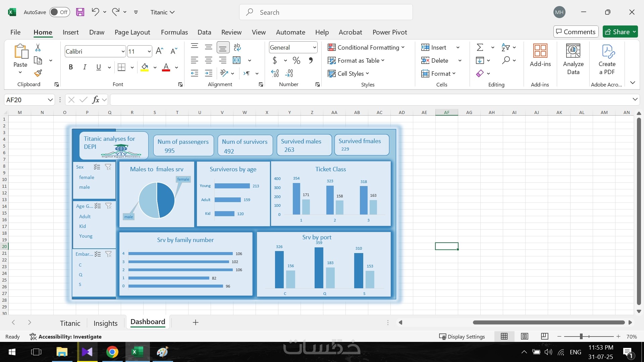Switch to the Insights sheet tab
Image resolution: width=644 pixels, height=362 pixels.
(x=105, y=323)
